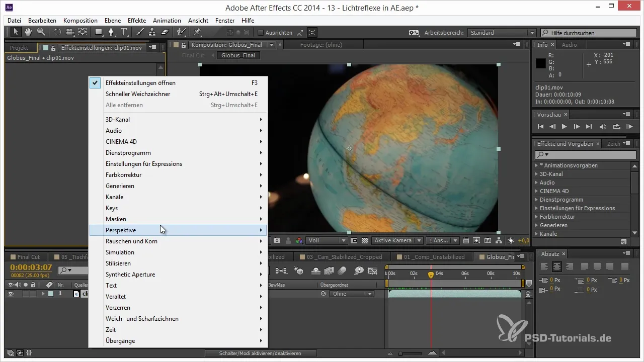The width and height of the screenshot is (644, 362).
Task: Toggle lock on Effekteinstellungen panel tab
Action: pos(53,48)
